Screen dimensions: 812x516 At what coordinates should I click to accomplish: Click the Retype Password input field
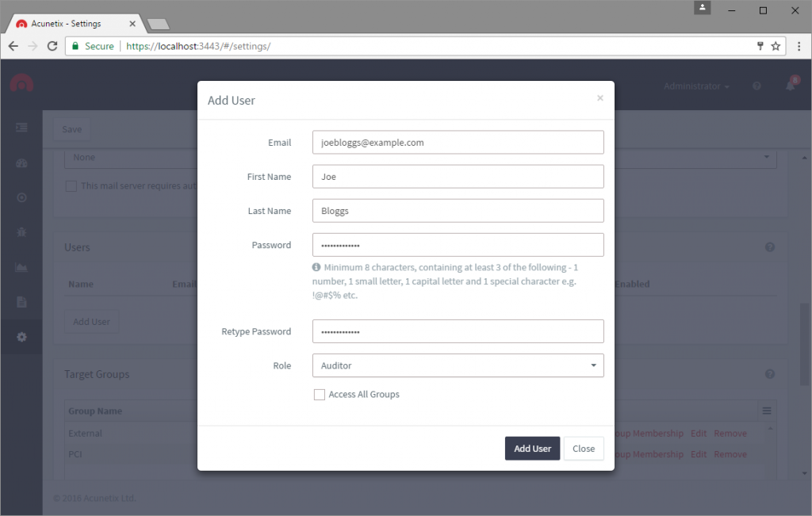coord(458,331)
